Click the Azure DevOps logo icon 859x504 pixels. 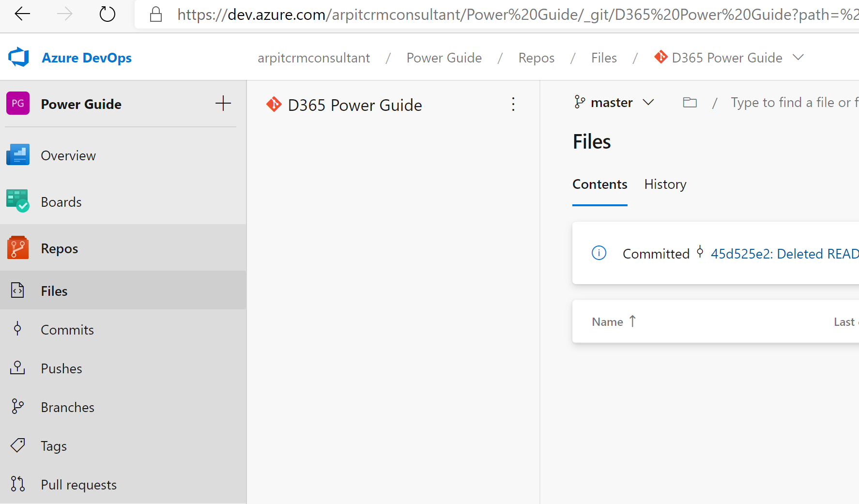(x=19, y=57)
